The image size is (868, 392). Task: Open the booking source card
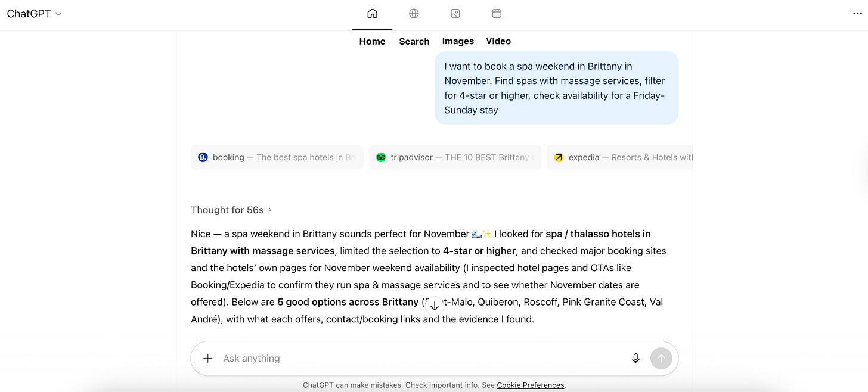[x=277, y=157]
